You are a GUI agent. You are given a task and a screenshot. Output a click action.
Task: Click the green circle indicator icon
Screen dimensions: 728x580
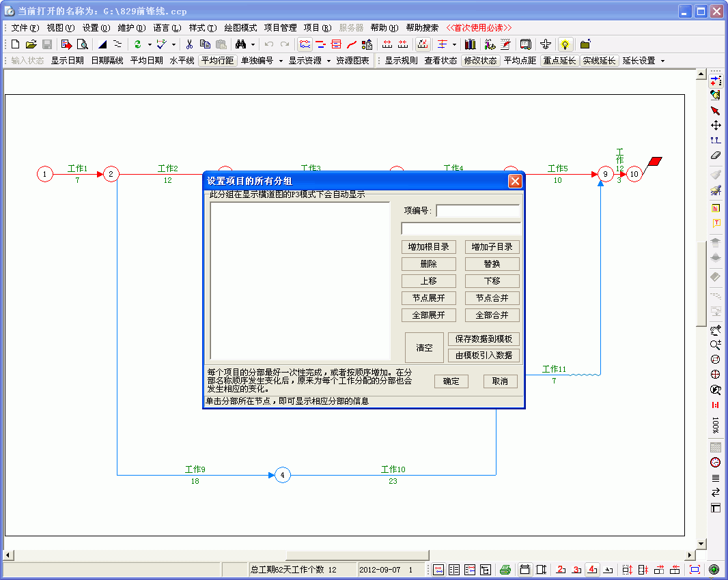(x=714, y=570)
